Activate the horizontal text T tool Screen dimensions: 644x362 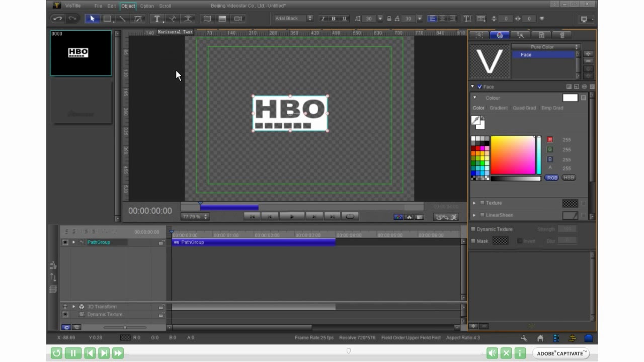pos(157,19)
